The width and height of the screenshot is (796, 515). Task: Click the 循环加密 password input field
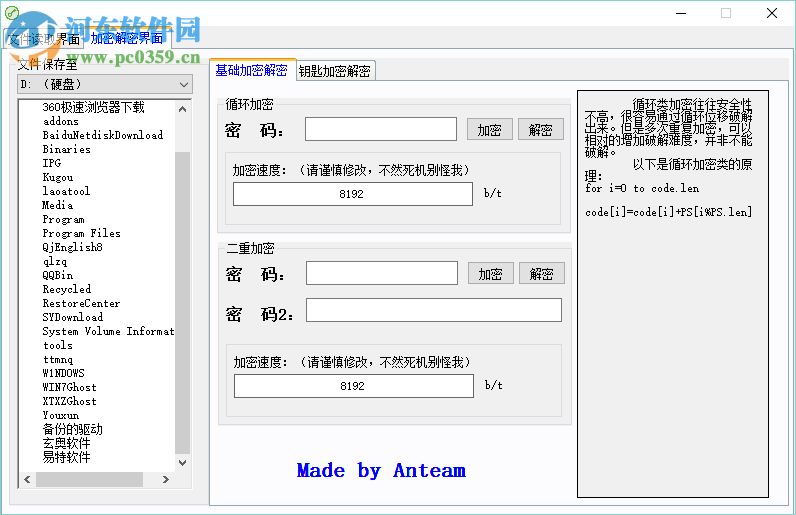point(381,130)
